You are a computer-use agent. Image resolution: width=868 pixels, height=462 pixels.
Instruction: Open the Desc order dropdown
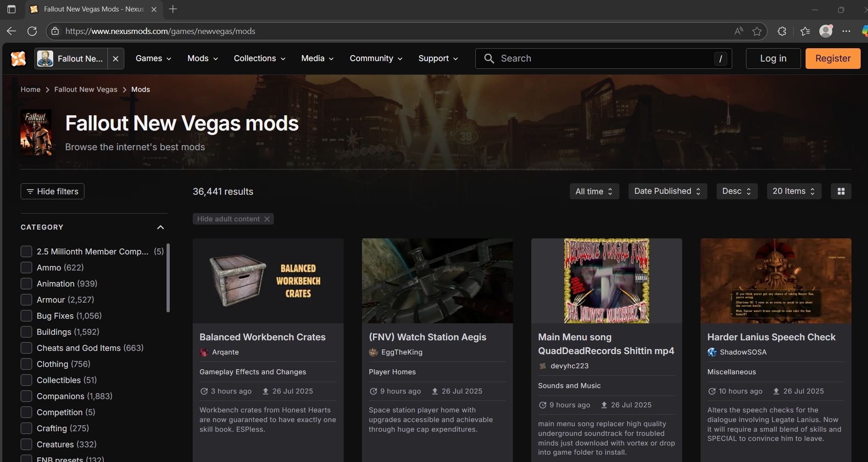pyautogui.click(x=737, y=192)
